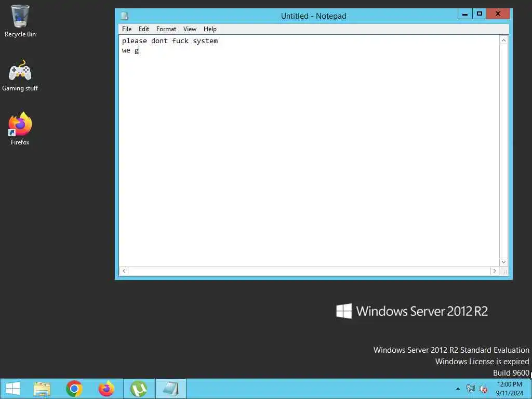The height and width of the screenshot is (399, 532).
Task: Open the Format menu in Notepad
Action: [x=166, y=29]
